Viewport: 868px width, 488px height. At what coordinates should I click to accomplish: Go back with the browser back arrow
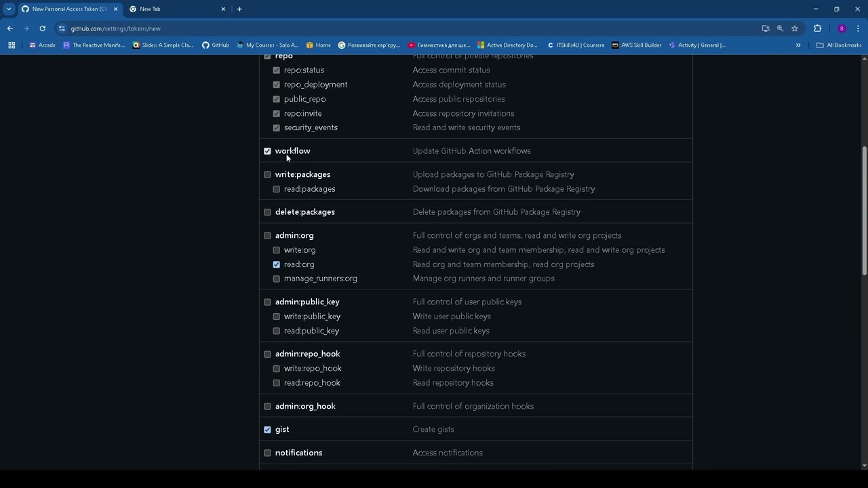click(x=9, y=28)
